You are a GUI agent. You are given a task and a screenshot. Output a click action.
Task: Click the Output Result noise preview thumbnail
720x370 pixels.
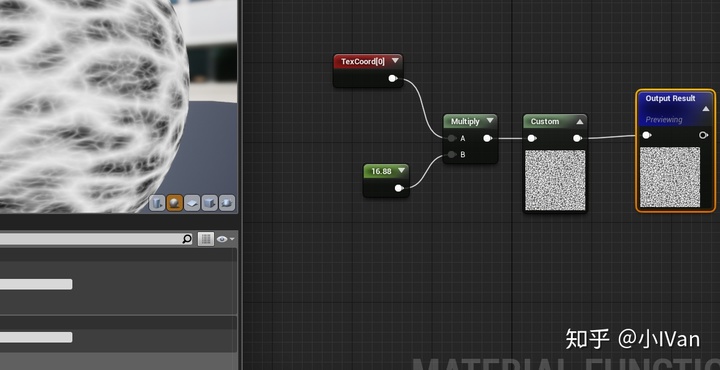pyautogui.click(x=670, y=177)
